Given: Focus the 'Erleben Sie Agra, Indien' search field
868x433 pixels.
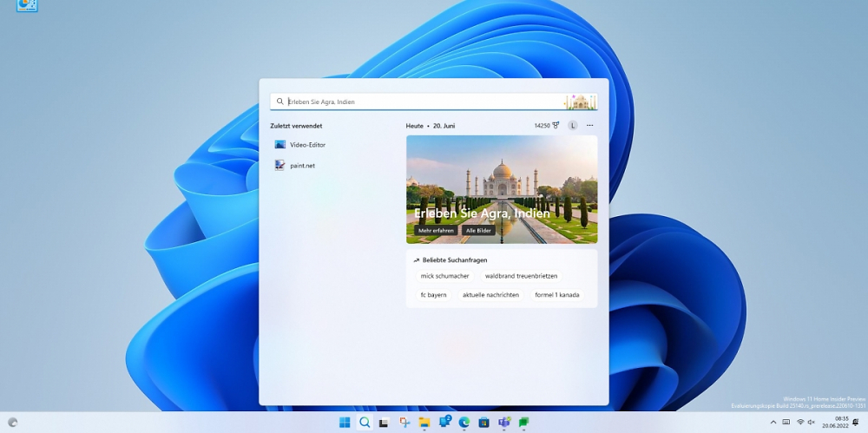Looking at the screenshot, I should [433, 102].
